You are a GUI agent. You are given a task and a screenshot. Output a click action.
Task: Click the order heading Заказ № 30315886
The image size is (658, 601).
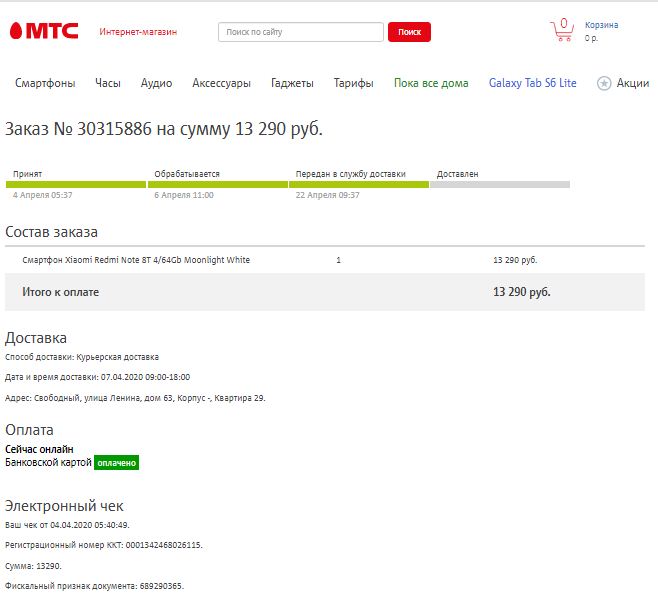tap(164, 129)
